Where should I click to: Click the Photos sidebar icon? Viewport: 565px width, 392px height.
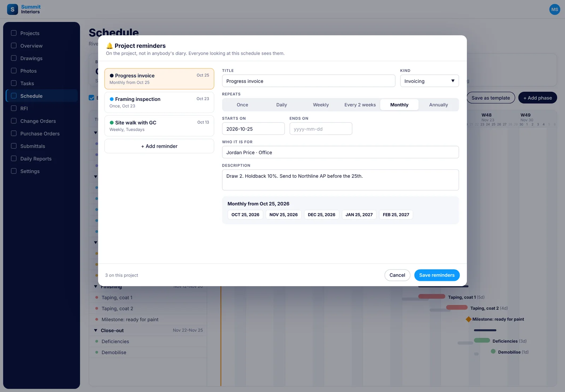[x=14, y=71]
